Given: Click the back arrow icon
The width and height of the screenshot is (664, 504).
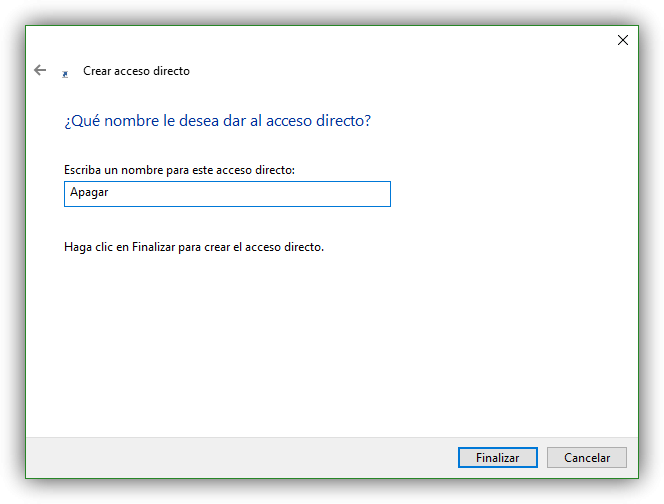Looking at the screenshot, I should tap(40, 70).
